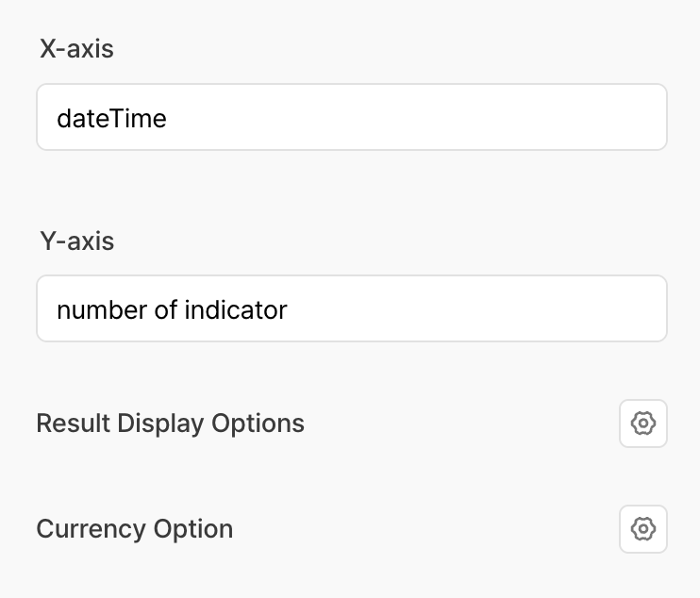Click the Y-axis label

(76, 241)
